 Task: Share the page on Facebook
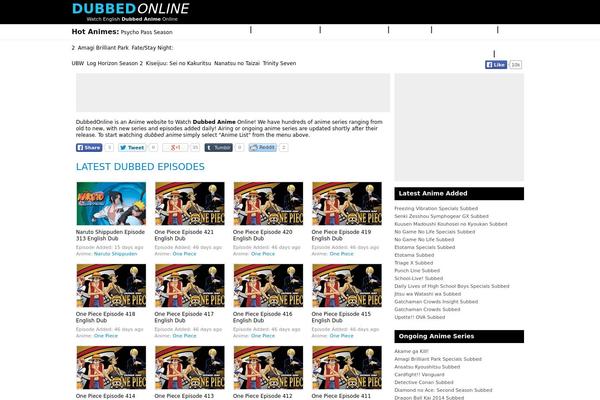pyautogui.click(x=89, y=147)
